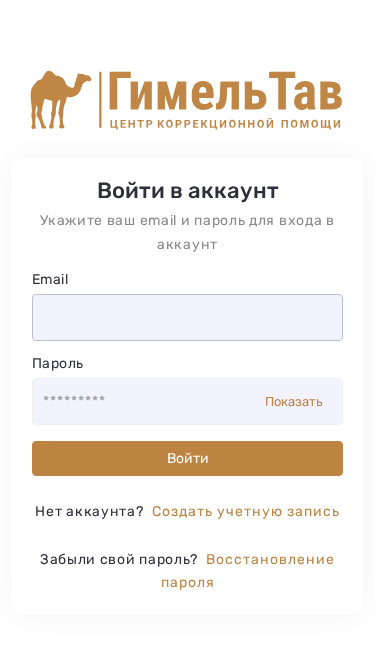Screen dimensions: 375x667
Task: Click the camel logo icon
Action: (61, 100)
